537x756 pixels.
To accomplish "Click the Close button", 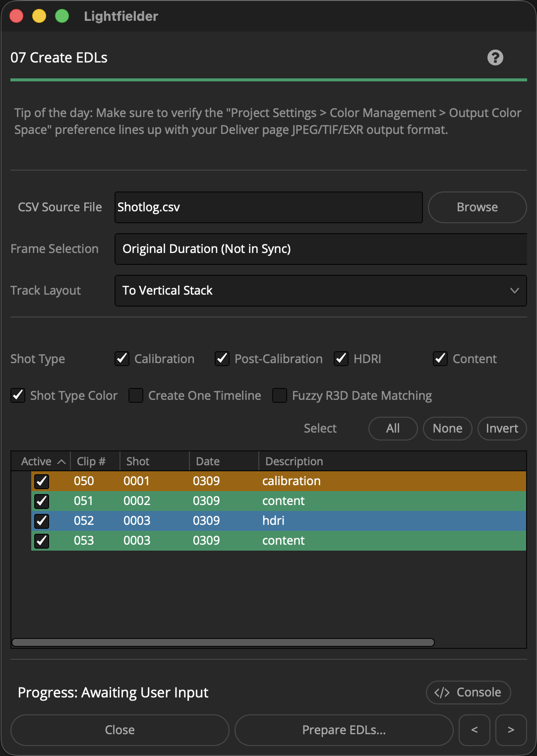I will [120, 730].
